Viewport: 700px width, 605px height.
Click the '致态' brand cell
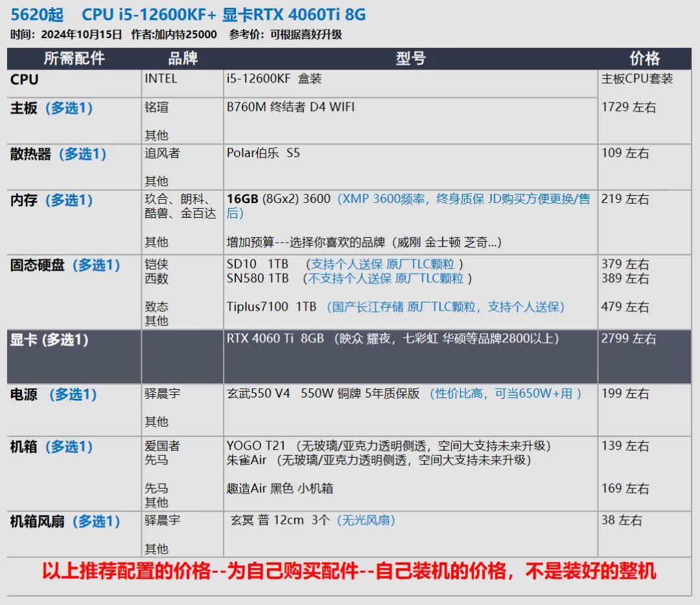click(x=157, y=307)
